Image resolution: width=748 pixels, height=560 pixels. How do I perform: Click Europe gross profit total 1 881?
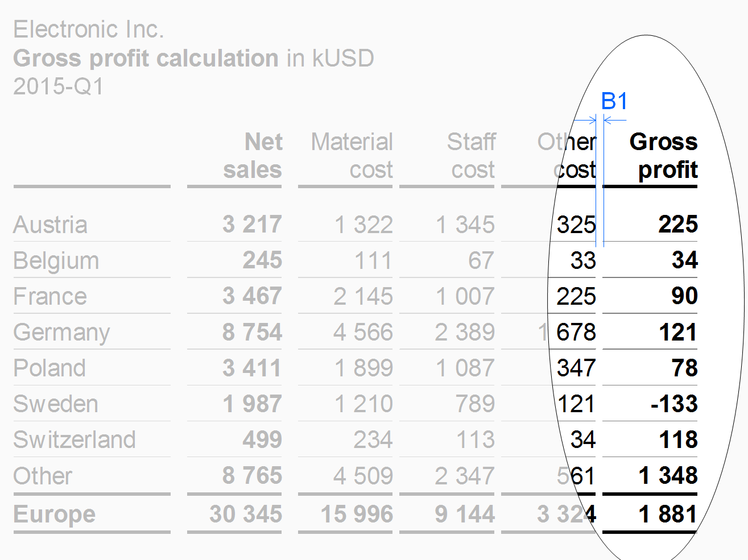pyautogui.click(x=668, y=514)
